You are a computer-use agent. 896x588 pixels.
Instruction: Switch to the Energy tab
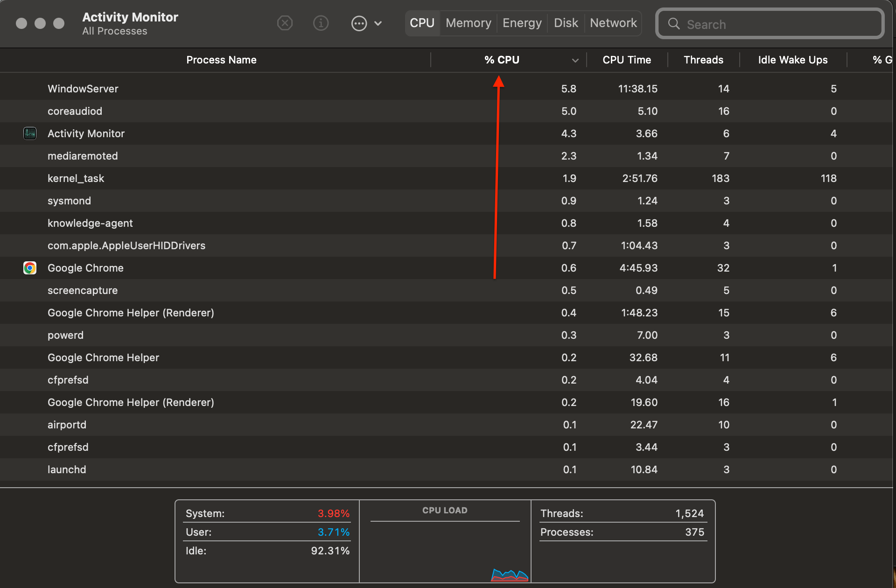[x=522, y=23]
